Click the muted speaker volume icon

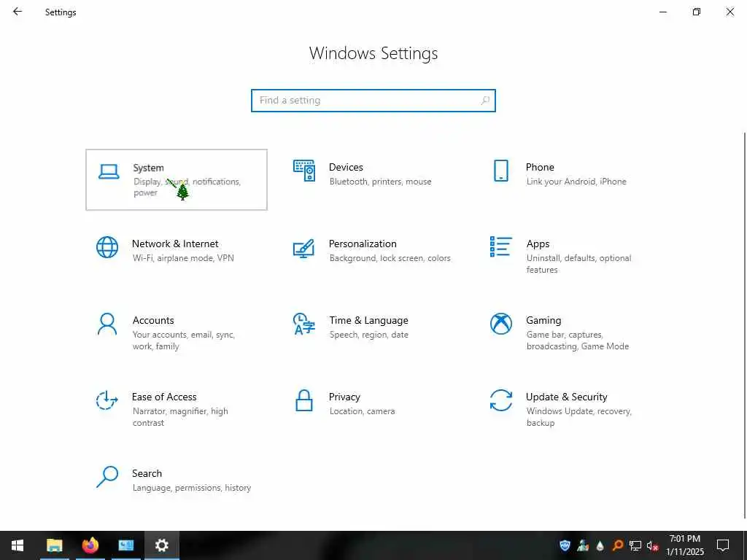[x=652, y=545]
